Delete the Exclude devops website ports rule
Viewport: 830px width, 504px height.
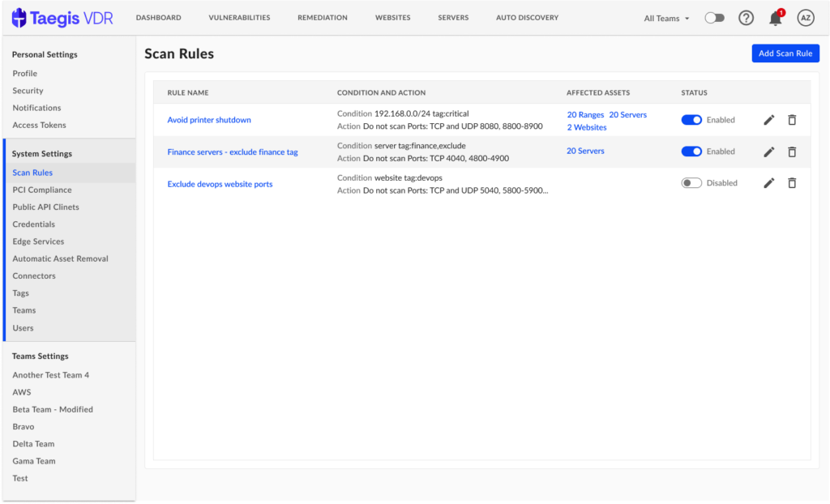tap(792, 183)
